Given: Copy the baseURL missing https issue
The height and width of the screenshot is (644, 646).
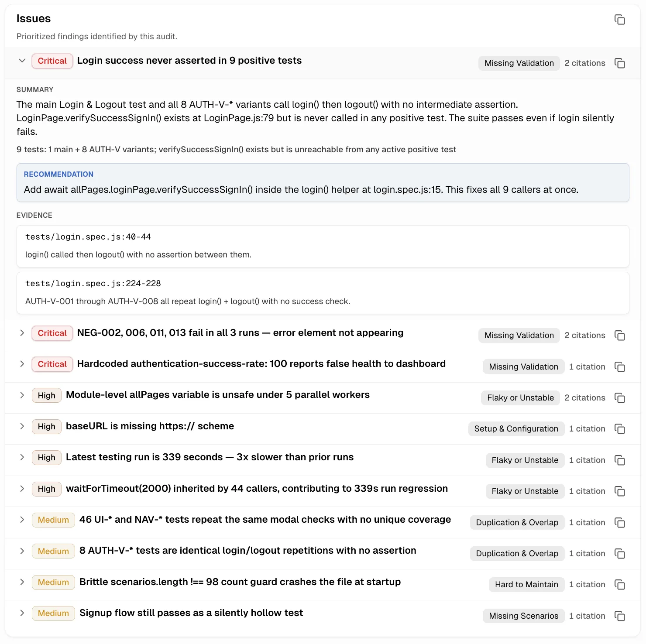Looking at the screenshot, I should 620,428.
